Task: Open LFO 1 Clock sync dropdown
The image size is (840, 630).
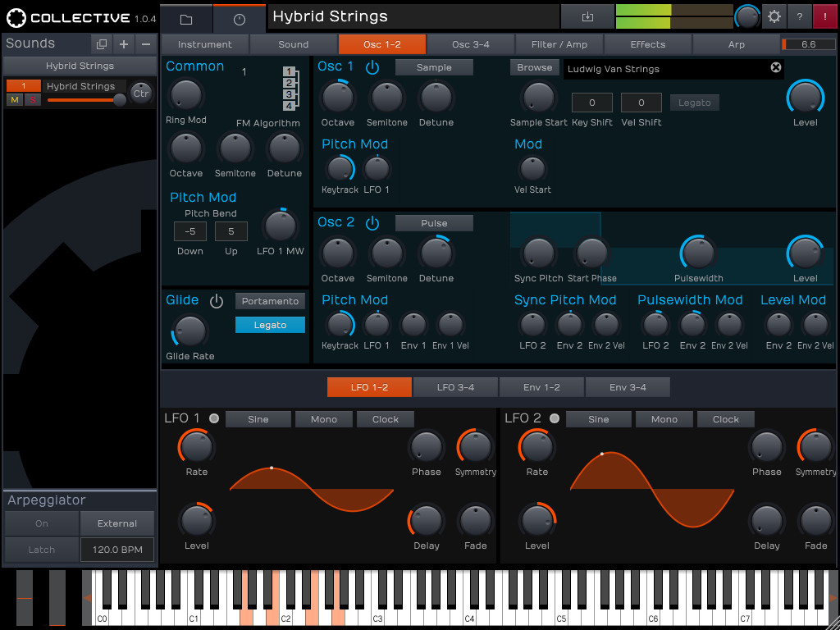Action: click(x=386, y=419)
